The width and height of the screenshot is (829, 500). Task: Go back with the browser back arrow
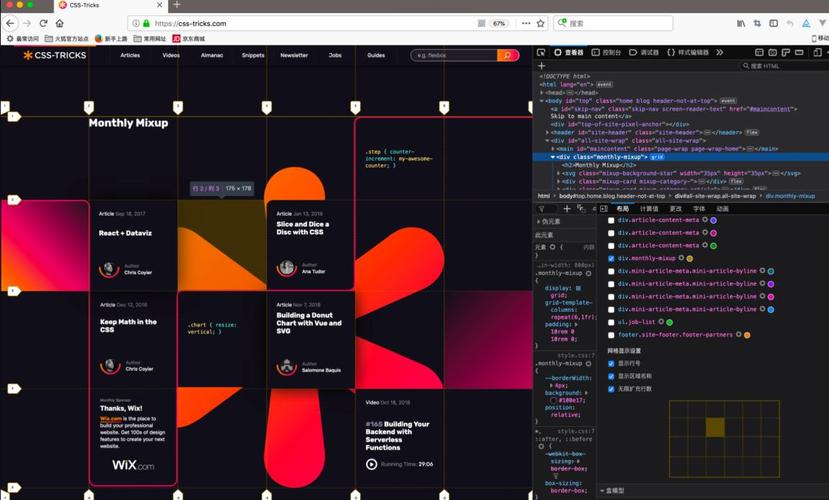click(10, 23)
